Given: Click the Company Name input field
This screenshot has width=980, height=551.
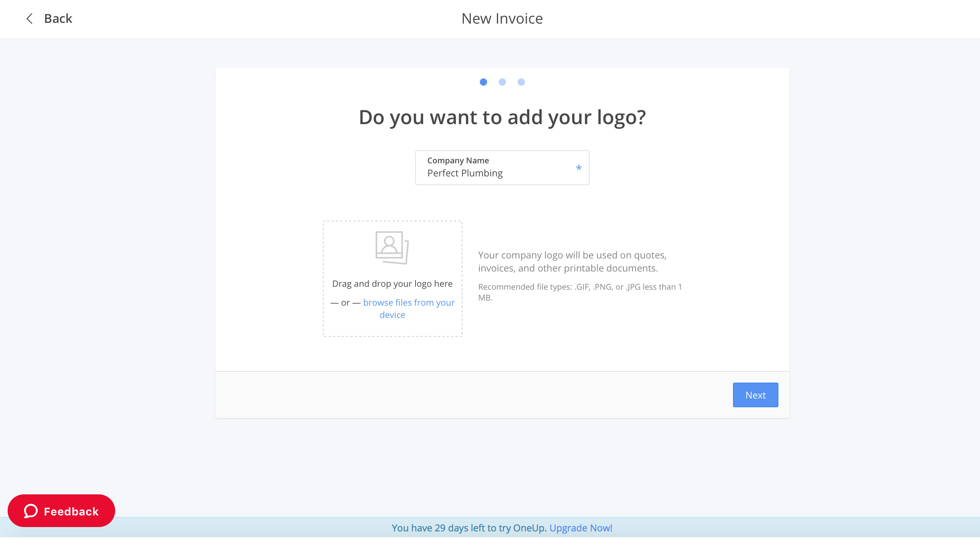Looking at the screenshot, I should click(502, 168).
